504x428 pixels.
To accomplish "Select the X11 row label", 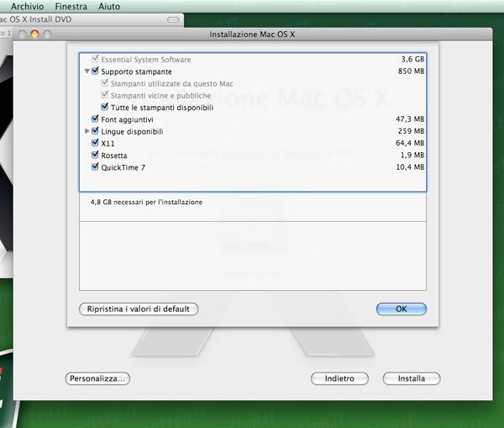I will [108, 144].
